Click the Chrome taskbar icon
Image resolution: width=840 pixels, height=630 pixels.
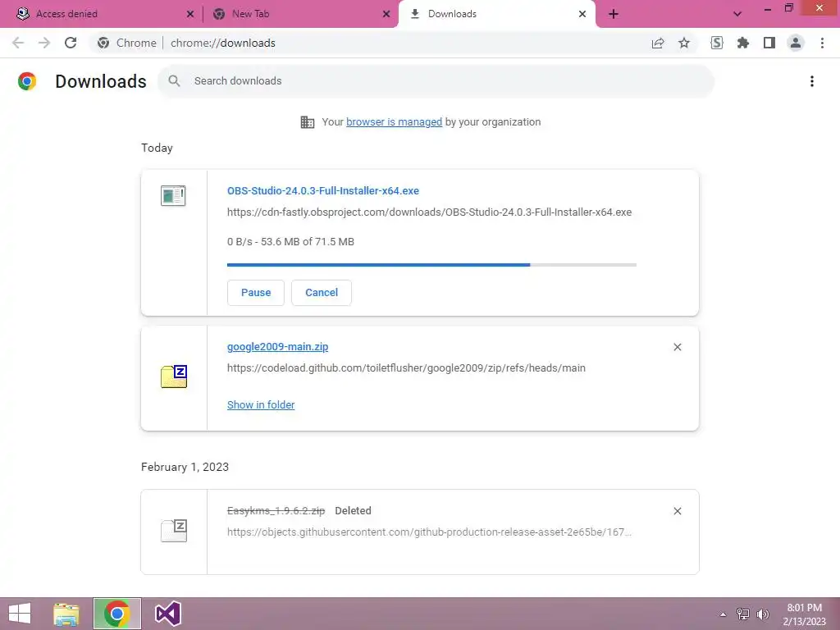tap(116, 614)
